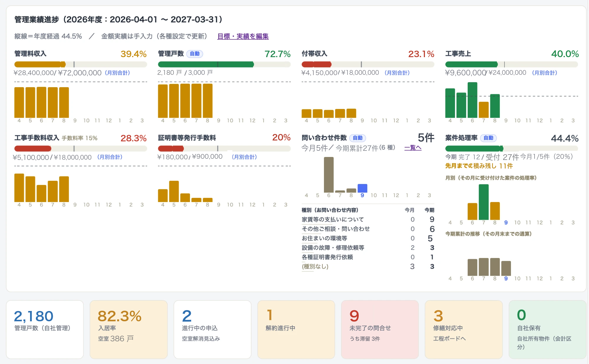The height and width of the screenshot is (364, 589).
Task: Click the 工事手数料収入 progress bar
Action: tap(80, 148)
